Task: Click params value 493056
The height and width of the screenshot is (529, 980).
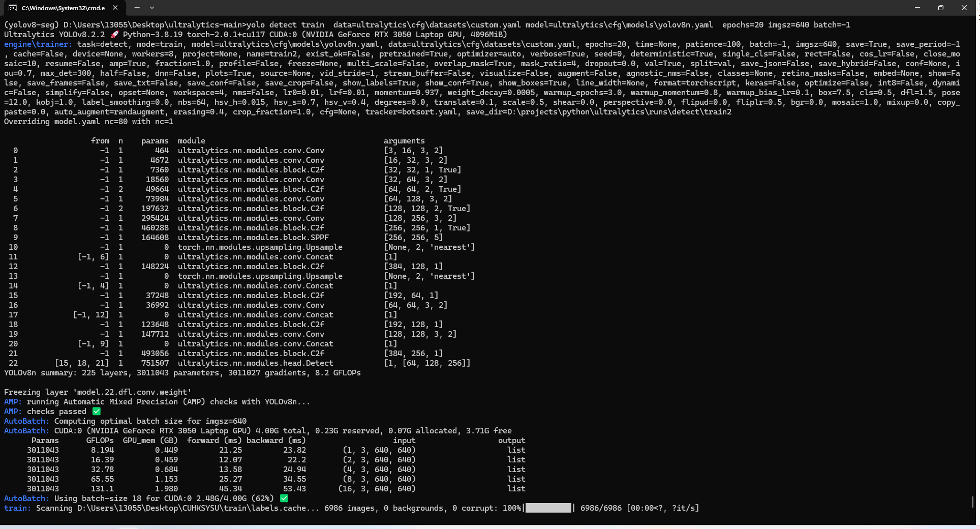Action: pyautogui.click(x=155, y=354)
